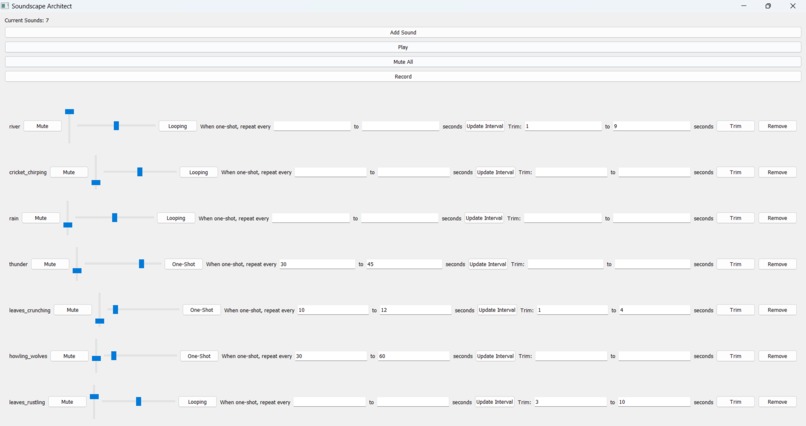Toggle the river Looping mode button

point(178,126)
